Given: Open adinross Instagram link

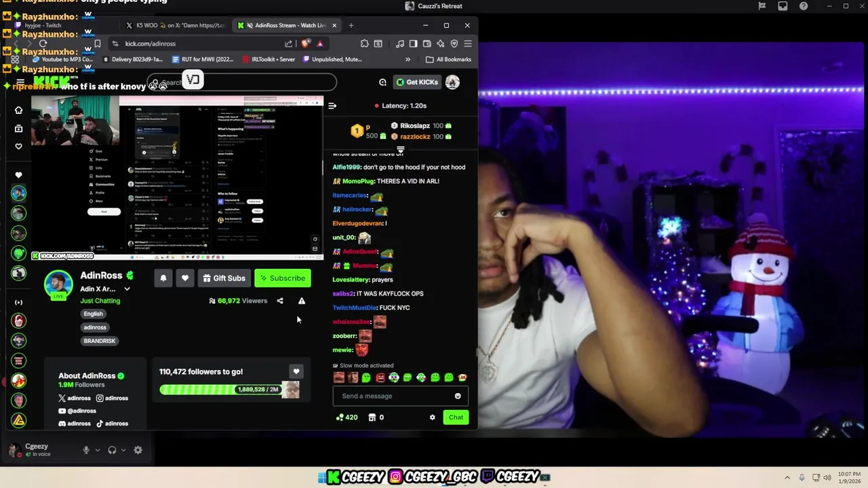Looking at the screenshot, I should pos(112,399).
